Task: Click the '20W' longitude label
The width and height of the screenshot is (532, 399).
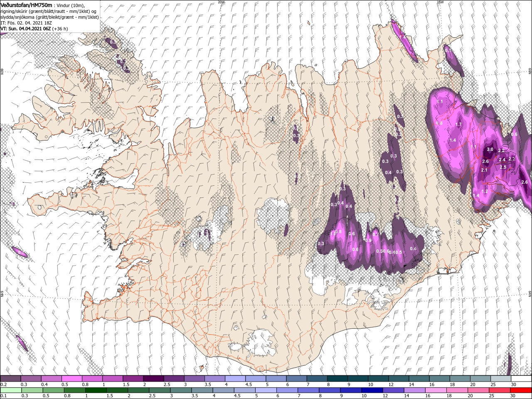Action: pos(222,2)
